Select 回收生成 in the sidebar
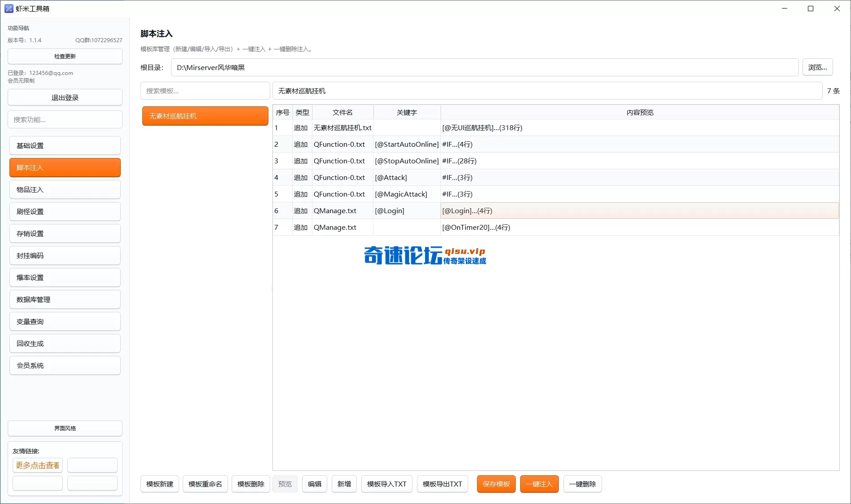The height and width of the screenshot is (504, 851). click(65, 343)
